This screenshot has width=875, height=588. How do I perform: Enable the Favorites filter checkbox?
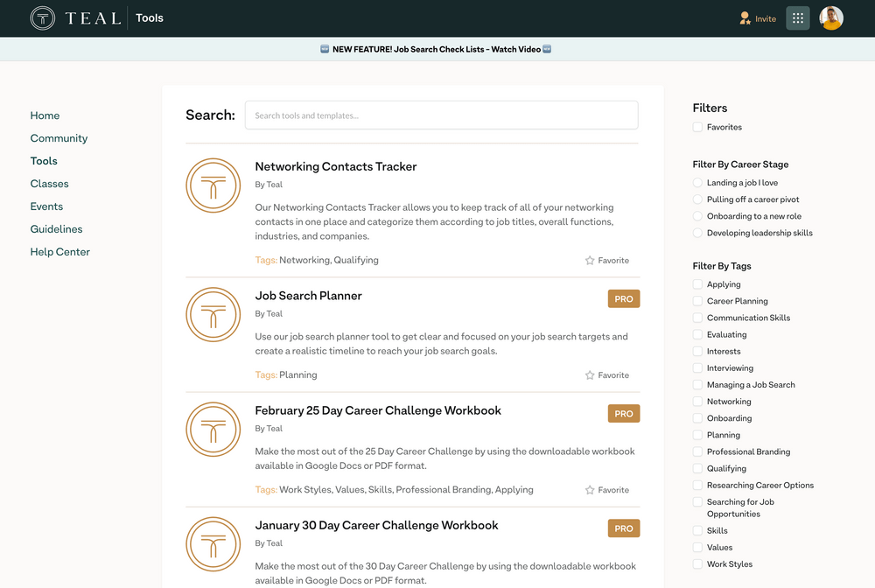[697, 127]
